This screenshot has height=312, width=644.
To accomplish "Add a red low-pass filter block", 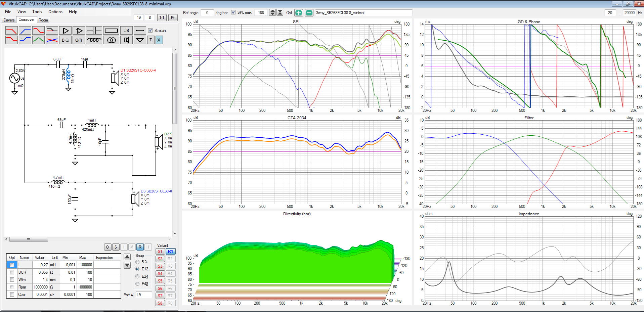I will (11, 31).
